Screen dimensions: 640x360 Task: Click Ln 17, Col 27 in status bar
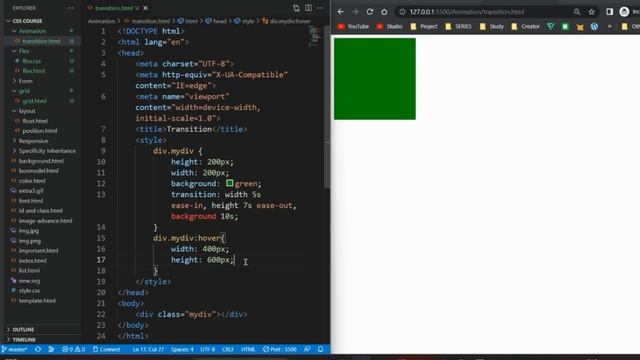click(x=148, y=349)
